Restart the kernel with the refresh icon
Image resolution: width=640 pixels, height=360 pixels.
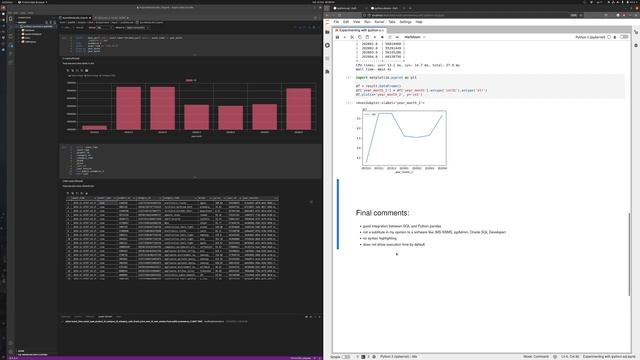390,37
